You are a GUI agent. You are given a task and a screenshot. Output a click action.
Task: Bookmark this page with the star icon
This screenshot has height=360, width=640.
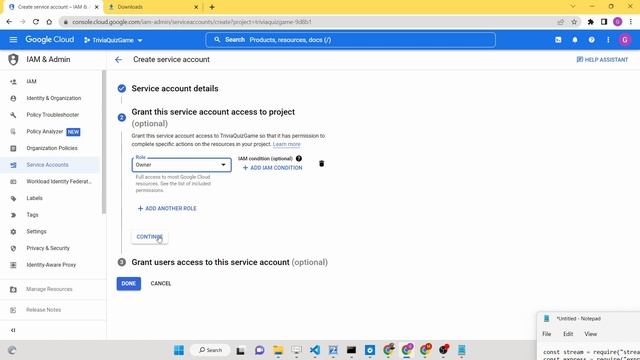574,22
